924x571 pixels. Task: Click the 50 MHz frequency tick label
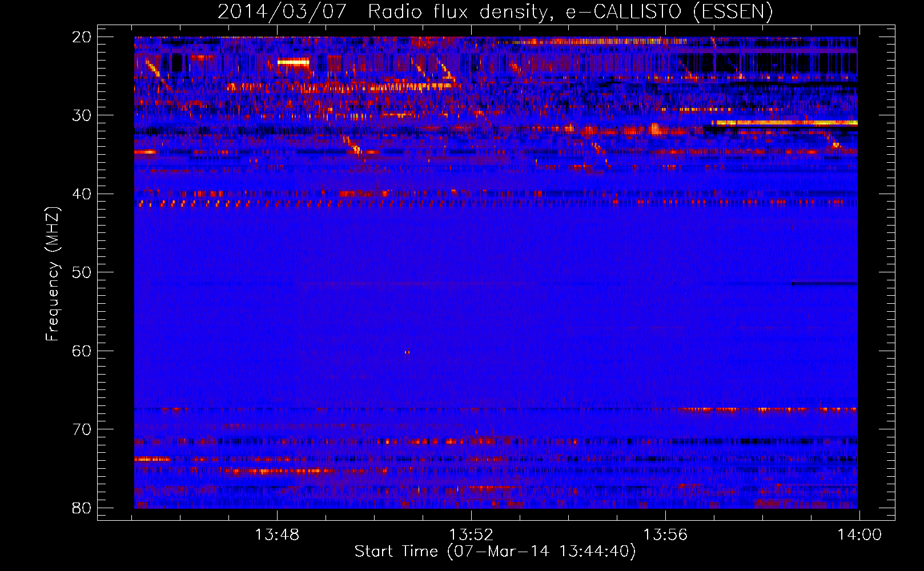pos(82,272)
